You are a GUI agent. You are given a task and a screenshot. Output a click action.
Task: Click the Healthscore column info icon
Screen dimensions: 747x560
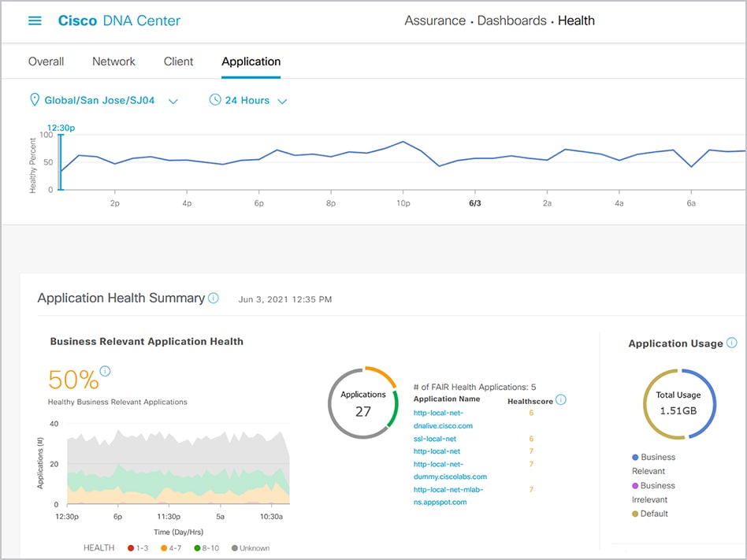(x=559, y=400)
